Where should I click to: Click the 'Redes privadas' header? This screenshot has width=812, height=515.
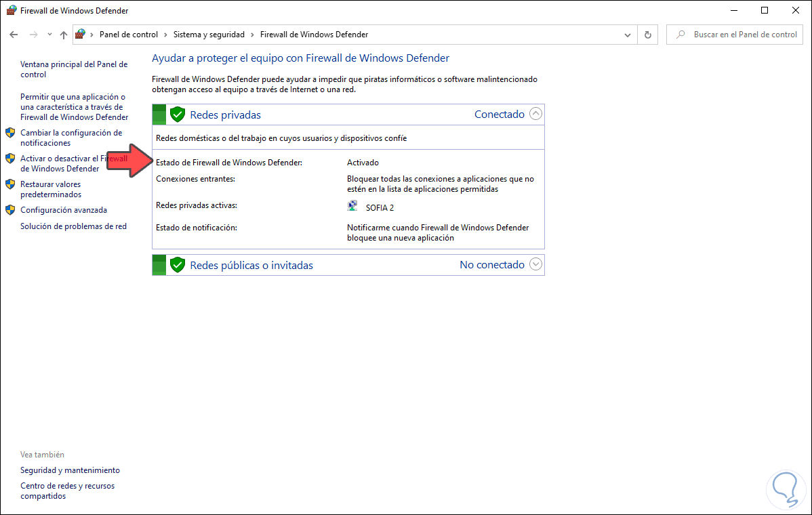[x=225, y=115]
